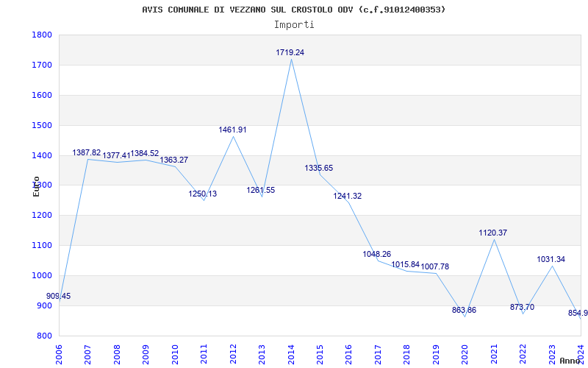Click the Anno x-axis title
This screenshot has width=588, height=368.
coord(570,361)
